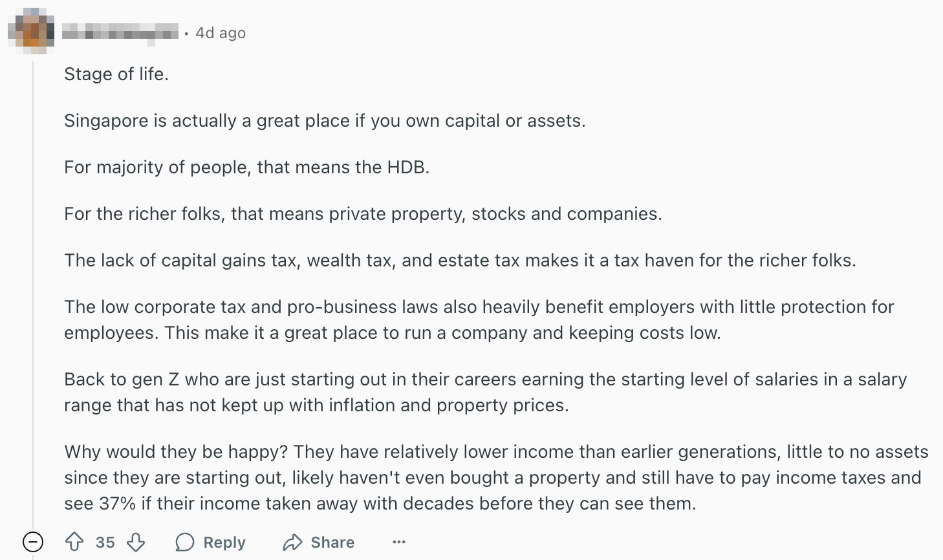Open the blurred username profile link

pyautogui.click(x=120, y=32)
